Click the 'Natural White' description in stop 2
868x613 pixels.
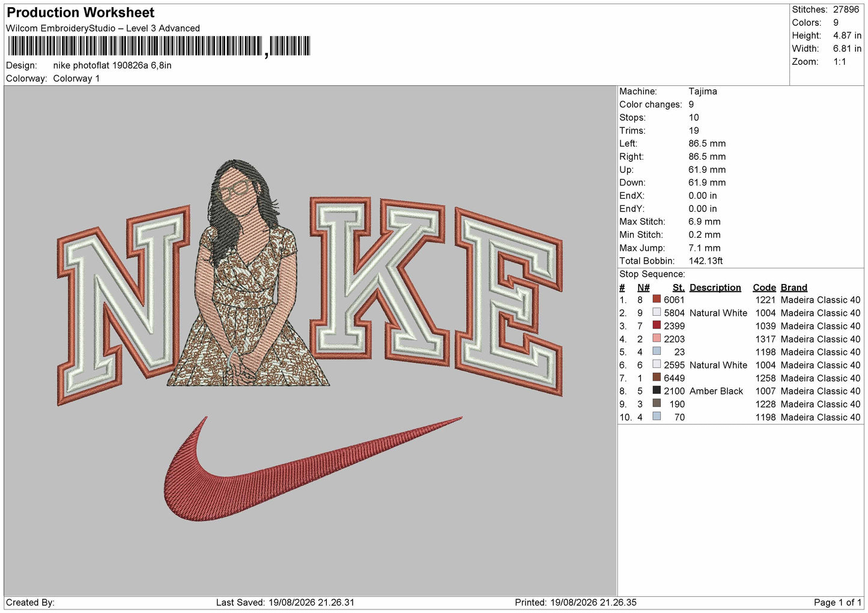718,313
